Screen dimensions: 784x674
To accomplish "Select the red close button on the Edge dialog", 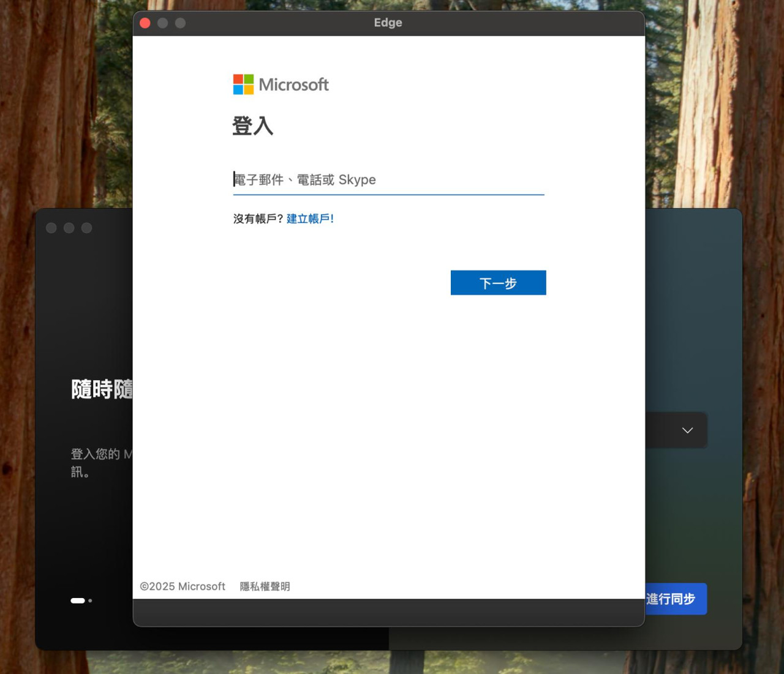I will click(145, 23).
